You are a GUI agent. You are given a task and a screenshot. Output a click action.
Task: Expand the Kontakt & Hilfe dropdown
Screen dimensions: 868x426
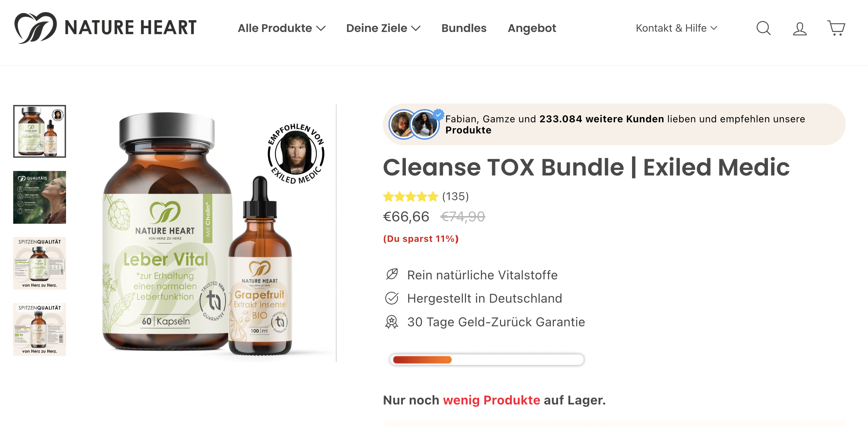coord(677,28)
